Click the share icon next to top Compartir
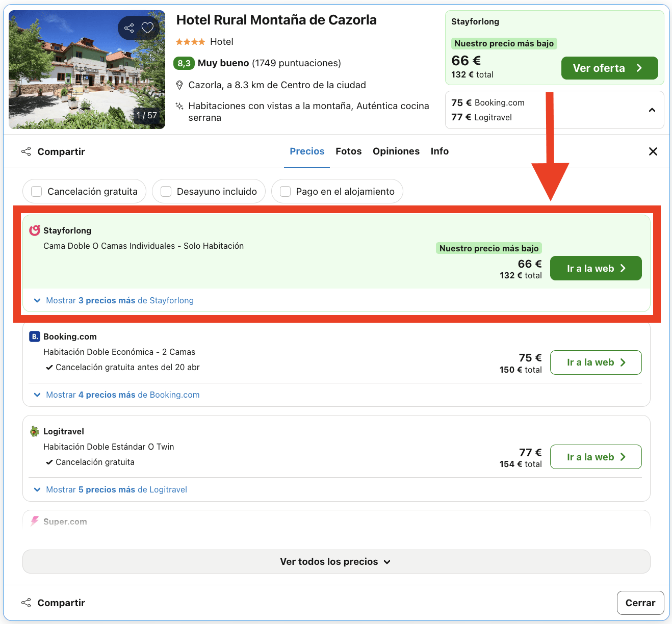672x624 pixels. [x=26, y=151]
